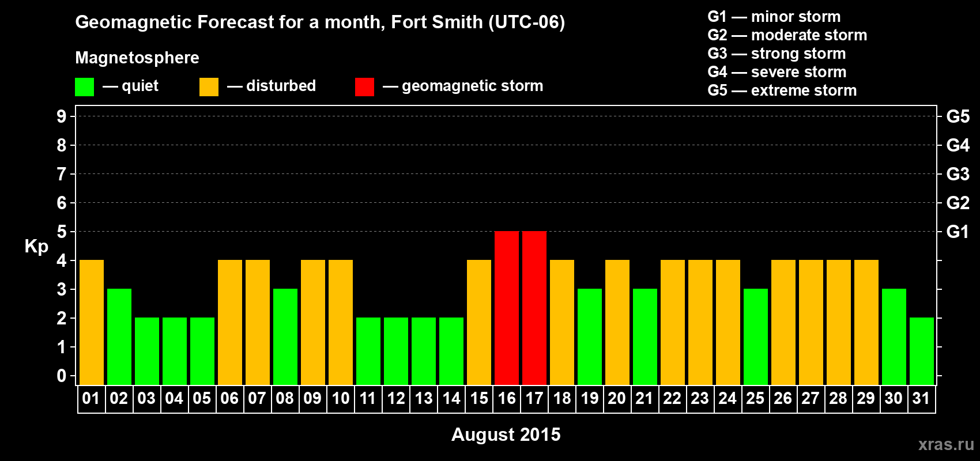Select the orange bar for day 29
980x461 pixels.
point(866,323)
